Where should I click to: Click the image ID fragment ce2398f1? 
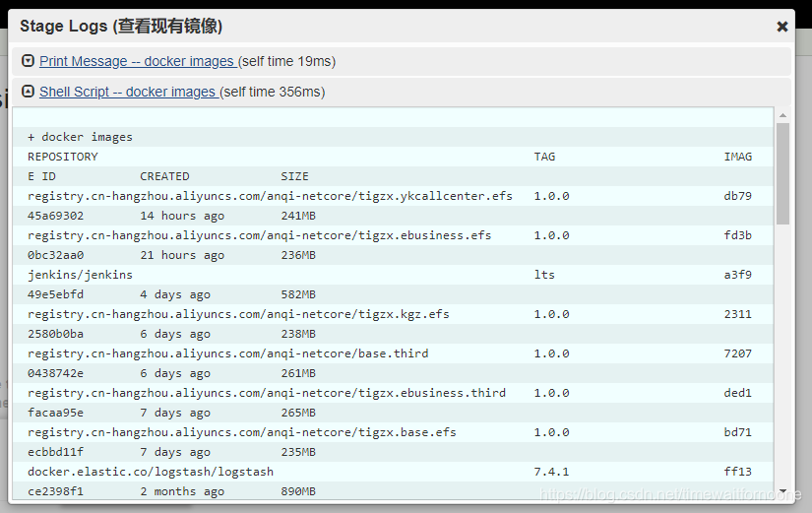[55, 491]
